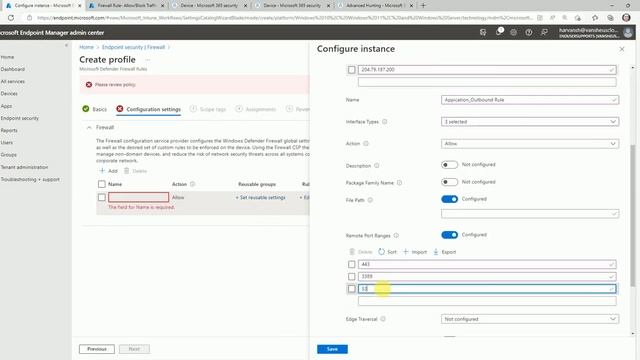Collapse the Firewall section
The height and width of the screenshot is (360, 640).
point(89,128)
